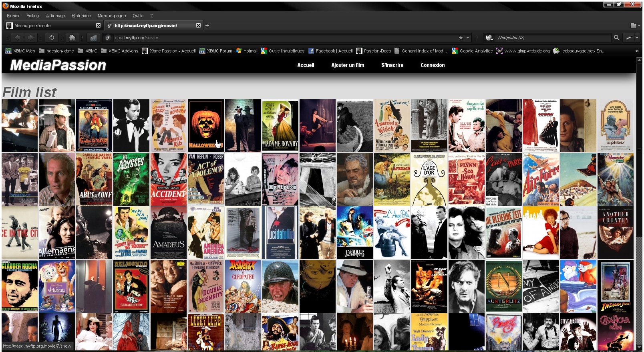Reload the page with the refresh icon
The width and height of the screenshot is (644, 352).
click(52, 38)
